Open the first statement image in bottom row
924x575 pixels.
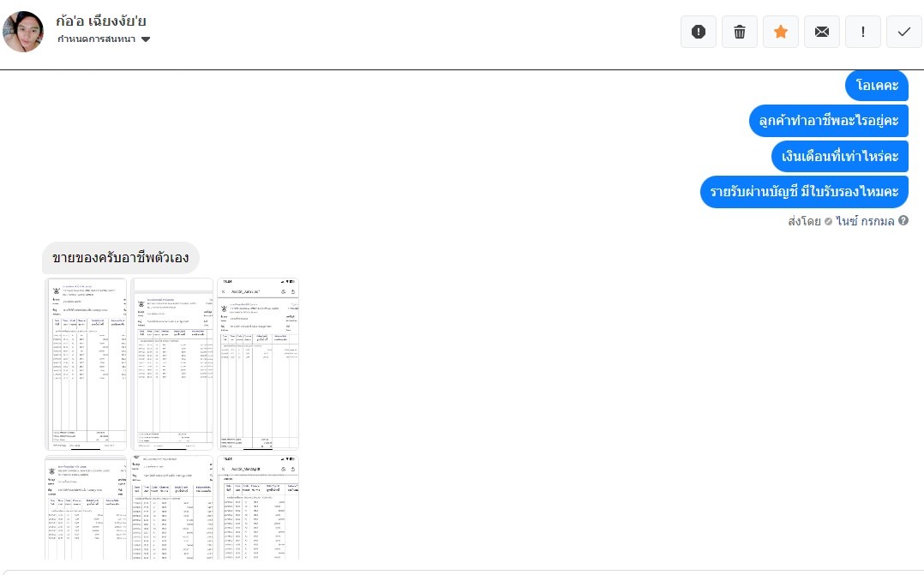86,507
